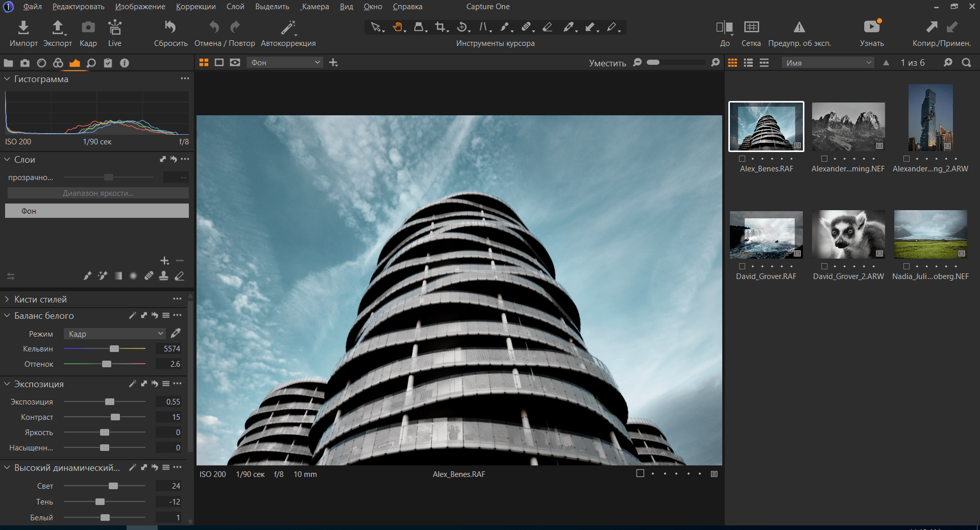Tick the checkbox under David_Grover.RAF thumbnail

[742, 266]
